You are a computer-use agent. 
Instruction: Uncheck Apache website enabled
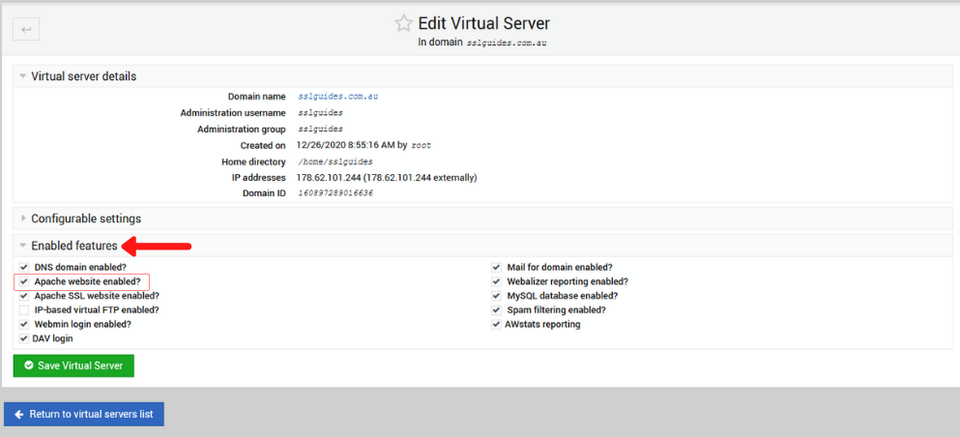point(24,282)
